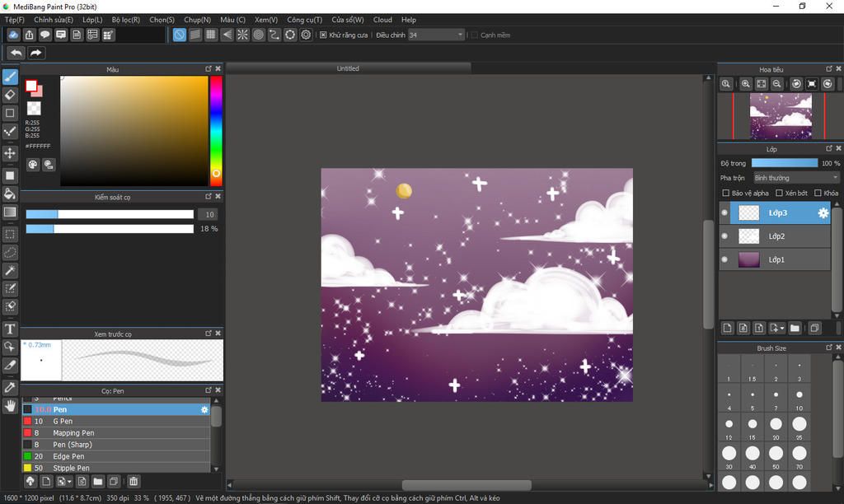
Task: Adjust the brush opacity slider at 18 %
Action: pos(110,229)
